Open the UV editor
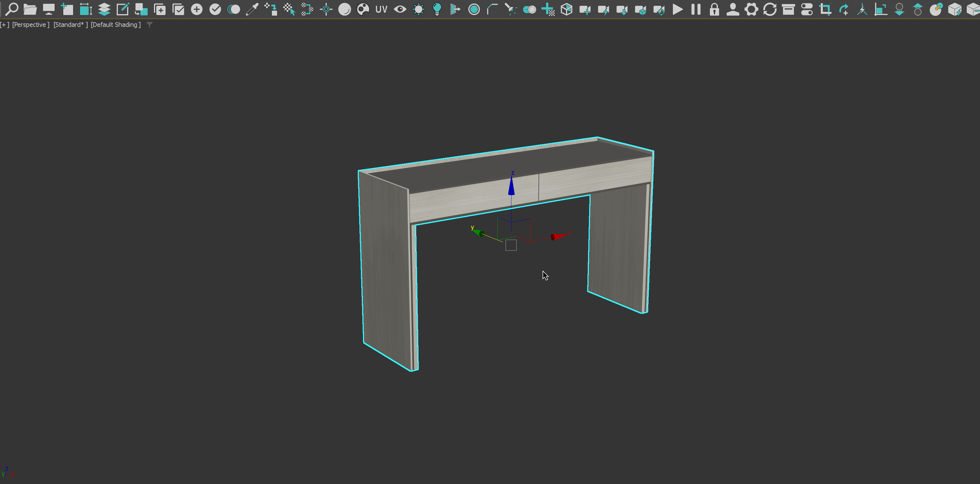Image resolution: width=980 pixels, height=484 pixels. click(381, 9)
